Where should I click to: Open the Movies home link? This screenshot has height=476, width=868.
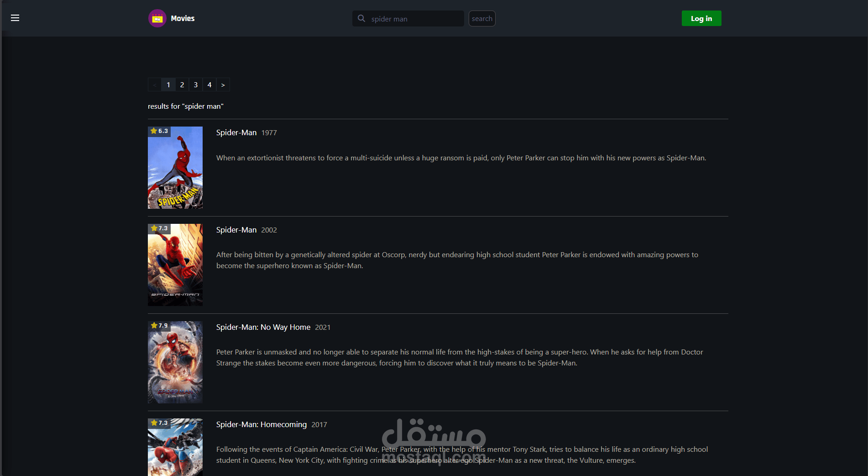click(183, 18)
